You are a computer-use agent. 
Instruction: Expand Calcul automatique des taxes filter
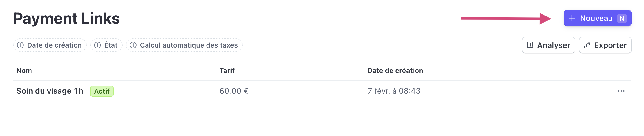[184, 45]
